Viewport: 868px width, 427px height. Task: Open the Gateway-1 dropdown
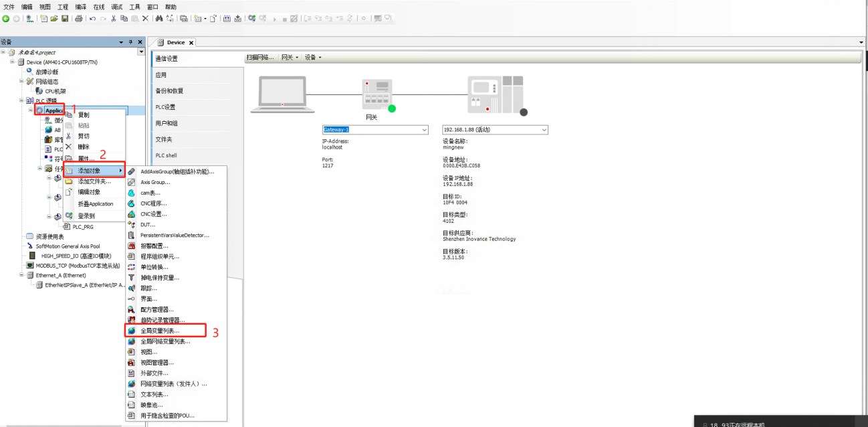424,130
